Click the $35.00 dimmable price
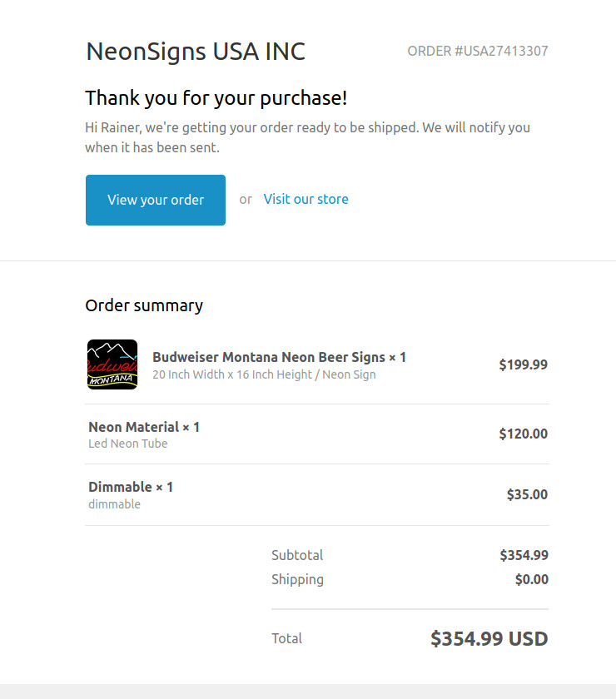Viewport: 616px width, 699px height. [527, 494]
